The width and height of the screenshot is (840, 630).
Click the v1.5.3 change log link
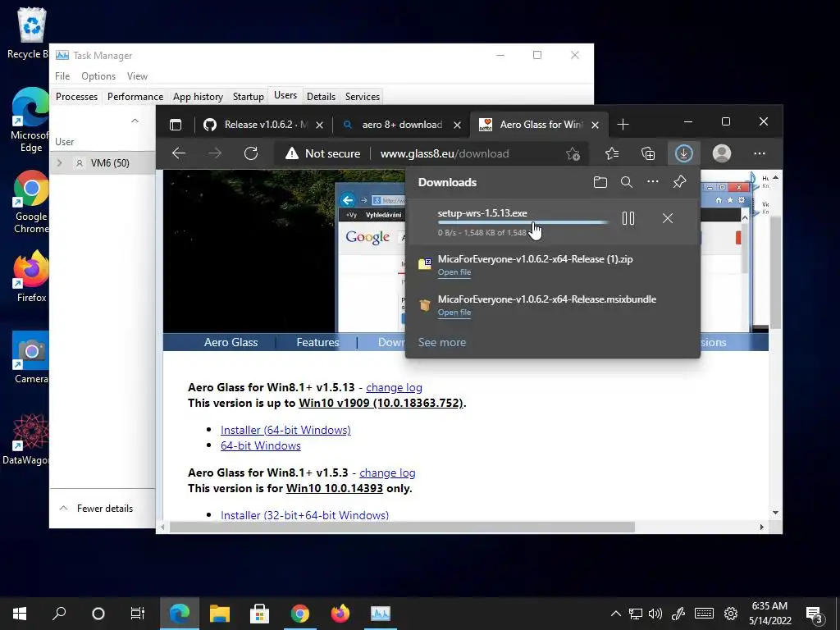[387, 472]
